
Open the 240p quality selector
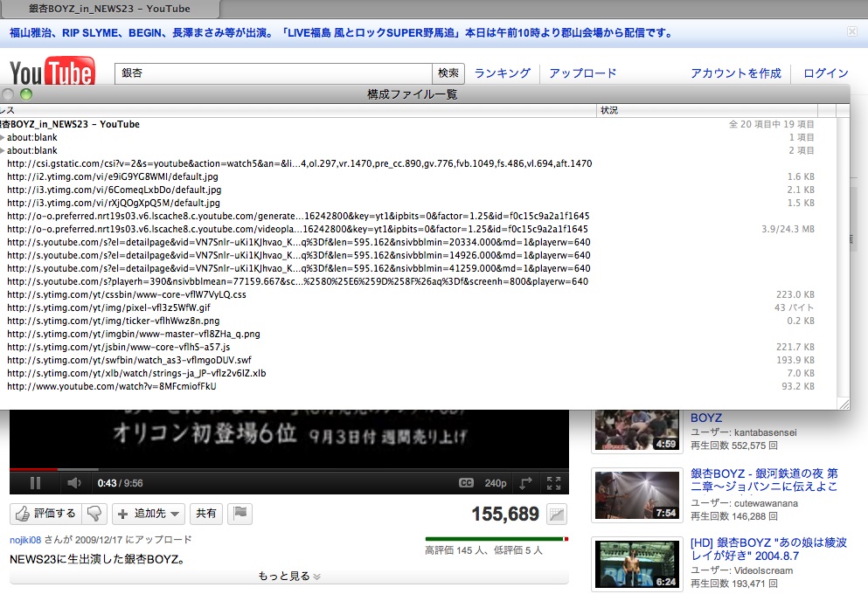[x=496, y=483]
